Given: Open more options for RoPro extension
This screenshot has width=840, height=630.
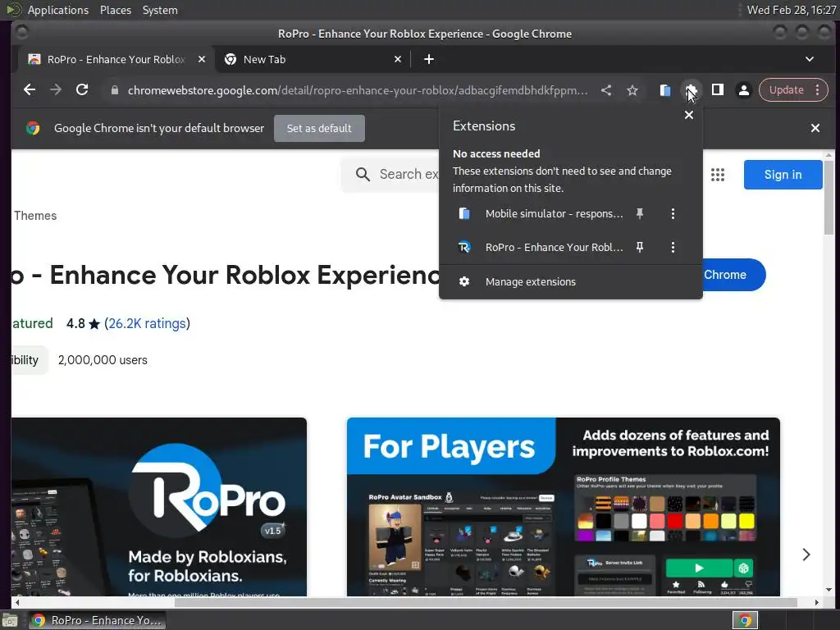Looking at the screenshot, I should point(673,247).
